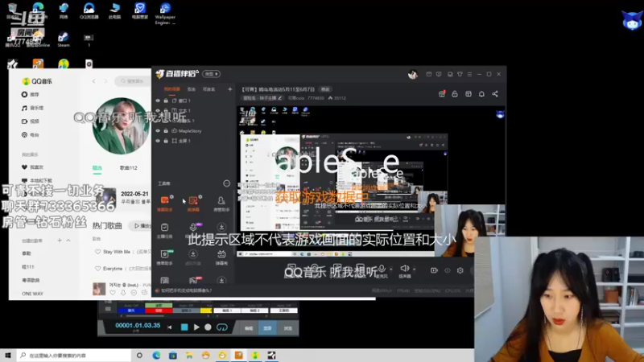This screenshot has width=644, height=362.
Task: Click the QQ音乐 search box
Action: click(x=133, y=81)
